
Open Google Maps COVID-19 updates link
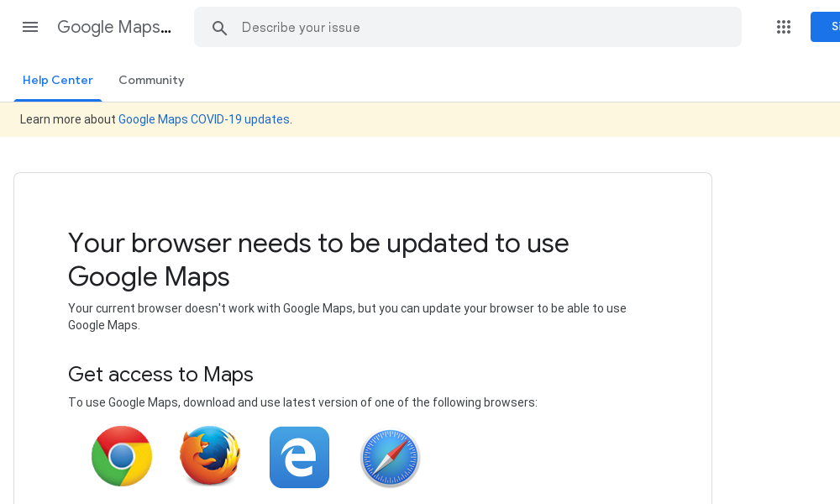click(x=203, y=119)
